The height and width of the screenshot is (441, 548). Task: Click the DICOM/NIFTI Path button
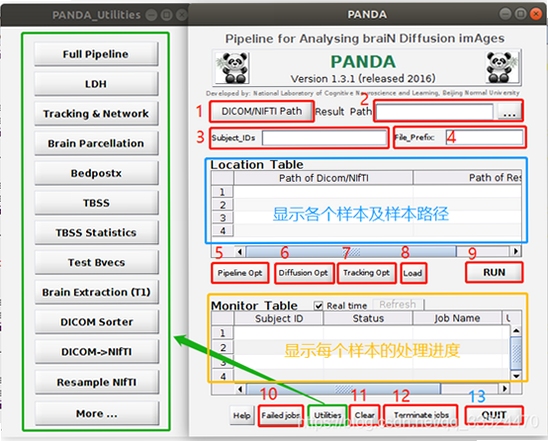coord(261,111)
